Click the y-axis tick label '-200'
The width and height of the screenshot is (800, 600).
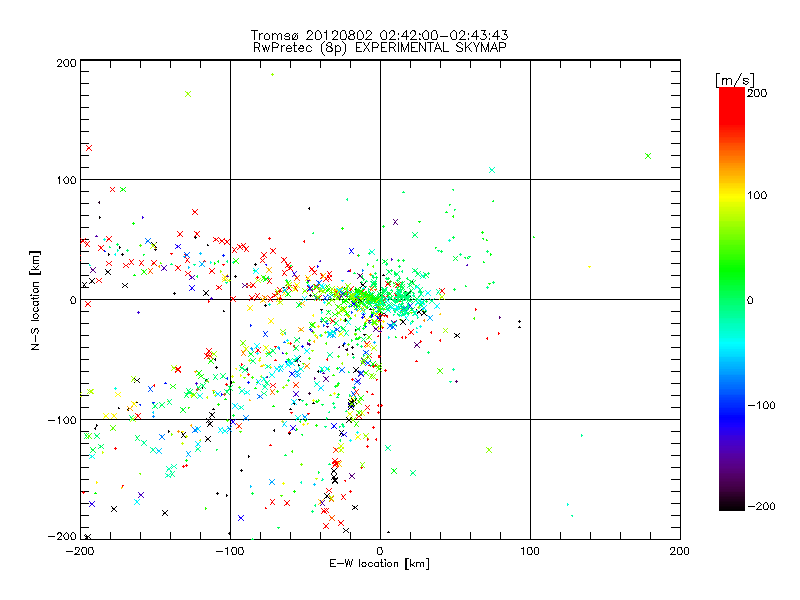pos(62,537)
